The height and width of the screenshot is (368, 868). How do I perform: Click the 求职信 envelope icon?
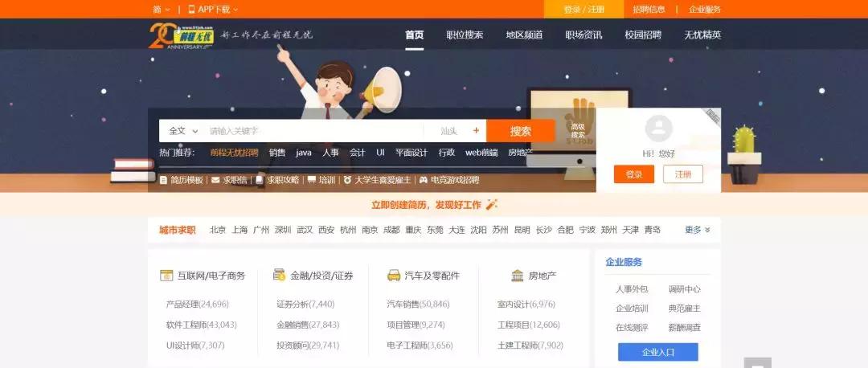point(215,180)
